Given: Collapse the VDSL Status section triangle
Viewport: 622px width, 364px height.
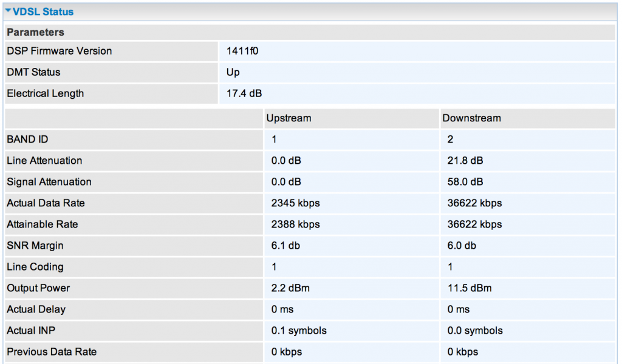Looking at the screenshot, I should pyautogui.click(x=8, y=11).
